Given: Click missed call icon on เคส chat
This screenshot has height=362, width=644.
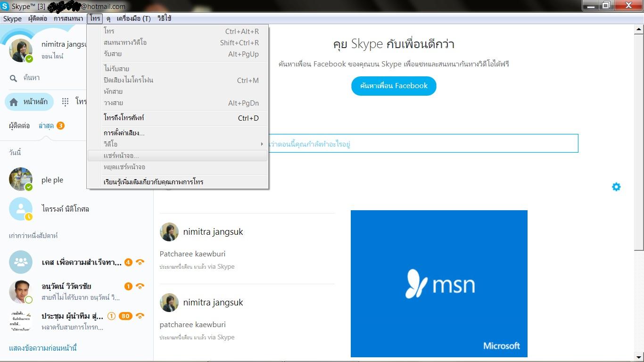Looking at the screenshot, I should [140, 262].
